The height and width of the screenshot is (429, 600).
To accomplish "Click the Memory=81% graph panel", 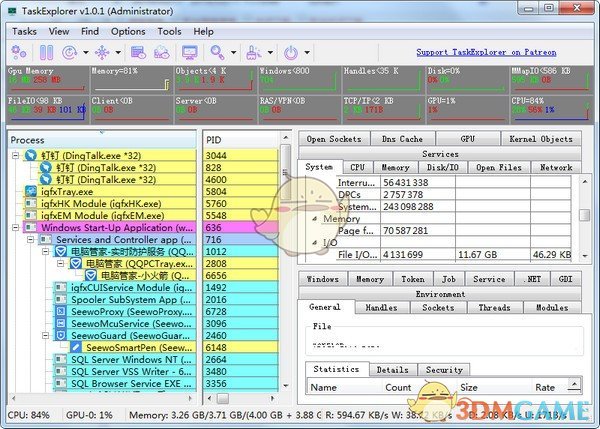I will [131, 79].
